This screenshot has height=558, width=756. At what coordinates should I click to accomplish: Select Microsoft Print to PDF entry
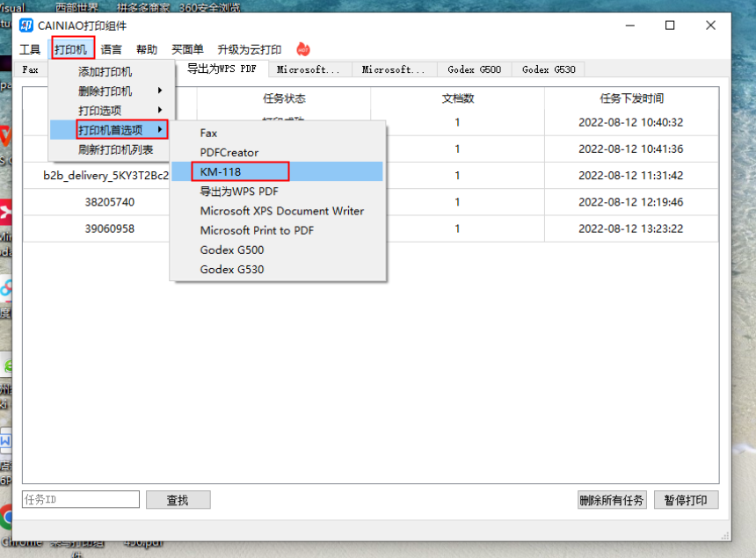coord(257,230)
